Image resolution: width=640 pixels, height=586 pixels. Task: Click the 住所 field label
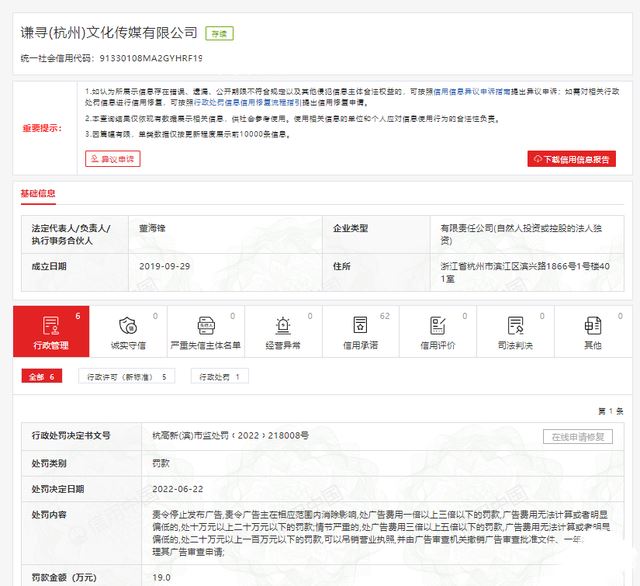[x=342, y=266]
